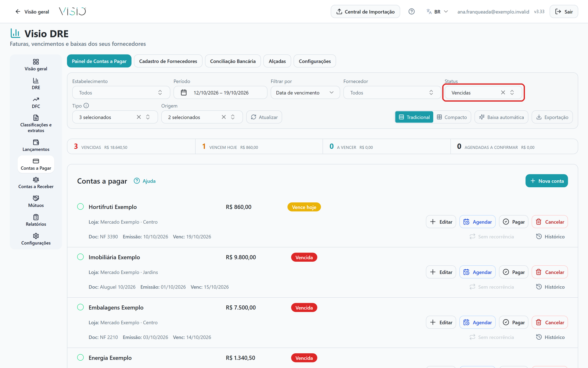Clear the Vencidas status filter

[503, 92]
